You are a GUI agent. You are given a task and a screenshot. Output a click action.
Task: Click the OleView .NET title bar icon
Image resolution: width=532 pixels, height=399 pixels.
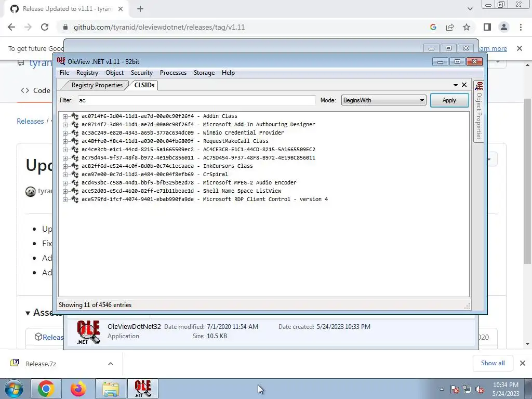click(61, 61)
